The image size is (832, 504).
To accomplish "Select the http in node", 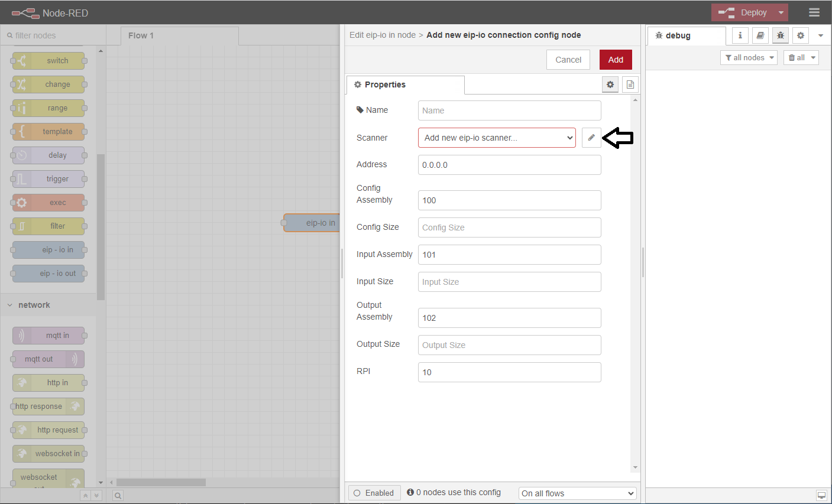I will (x=48, y=383).
